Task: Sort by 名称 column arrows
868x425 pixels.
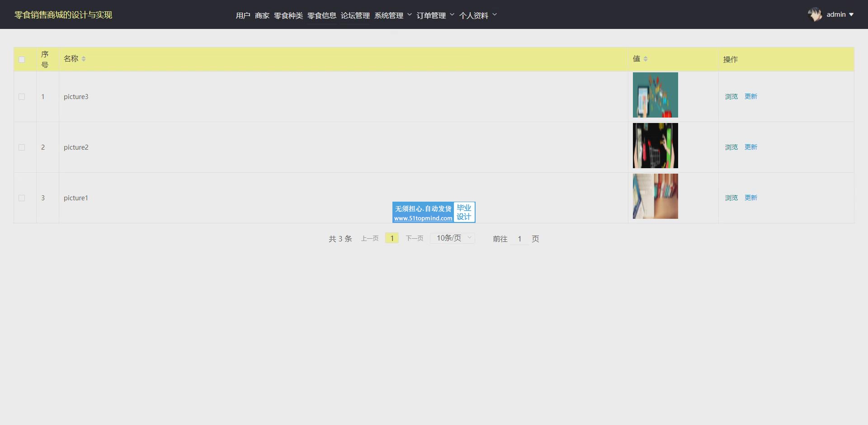Action: 84,59
